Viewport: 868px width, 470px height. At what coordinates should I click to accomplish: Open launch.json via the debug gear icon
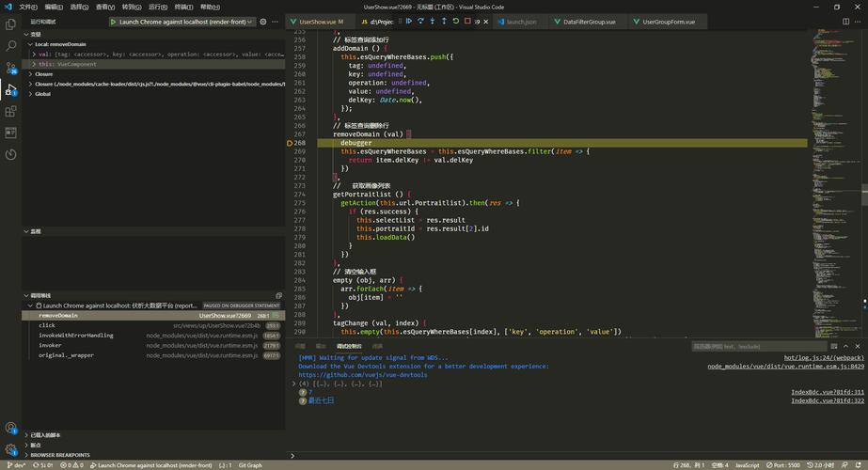[x=263, y=22]
